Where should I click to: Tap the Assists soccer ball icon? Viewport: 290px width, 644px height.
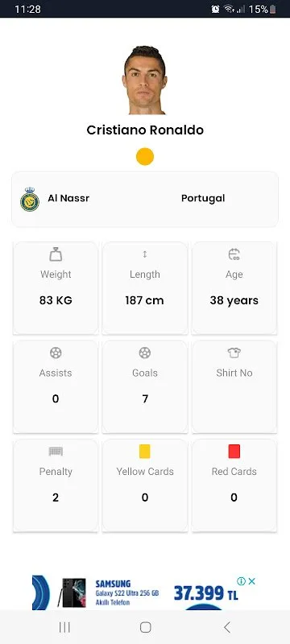(56, 353)
